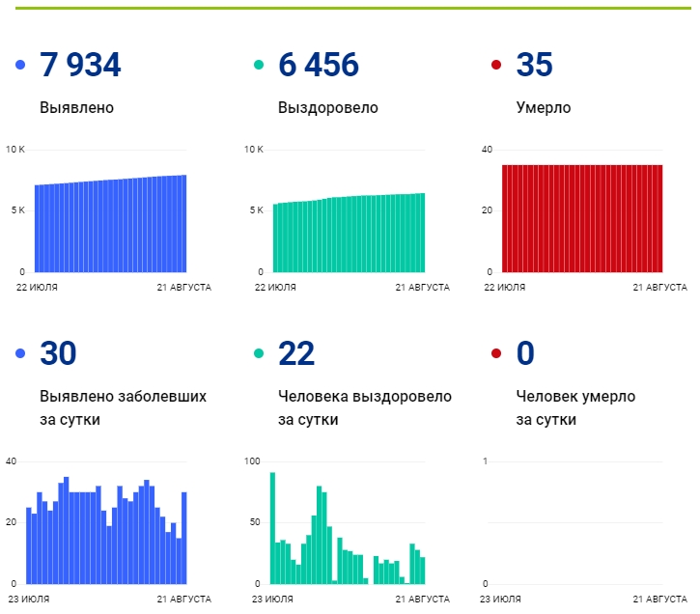This screenshot has height=614, width=700.
Task: Click the blue dot beside 30
Action: pyautogui.click(x=20, y=353)
